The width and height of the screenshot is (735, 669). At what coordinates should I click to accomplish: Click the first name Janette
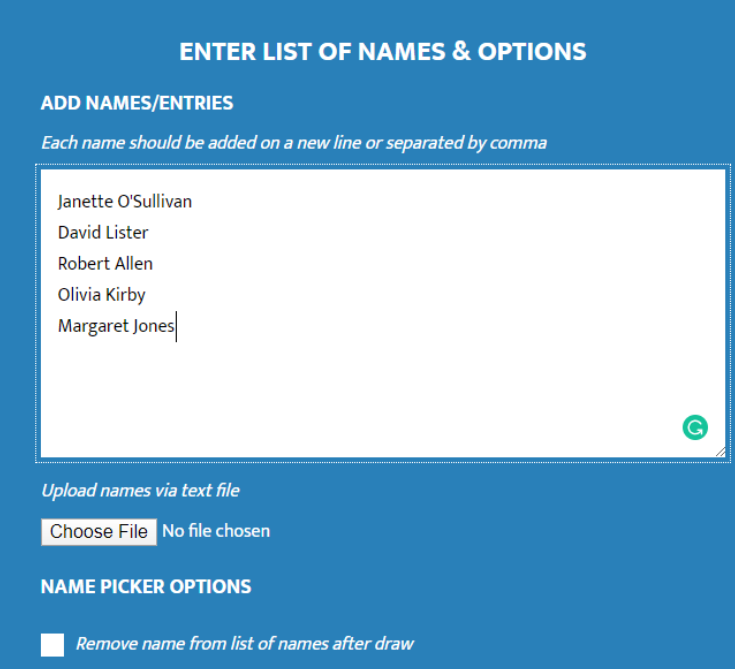tap(85, 202)
